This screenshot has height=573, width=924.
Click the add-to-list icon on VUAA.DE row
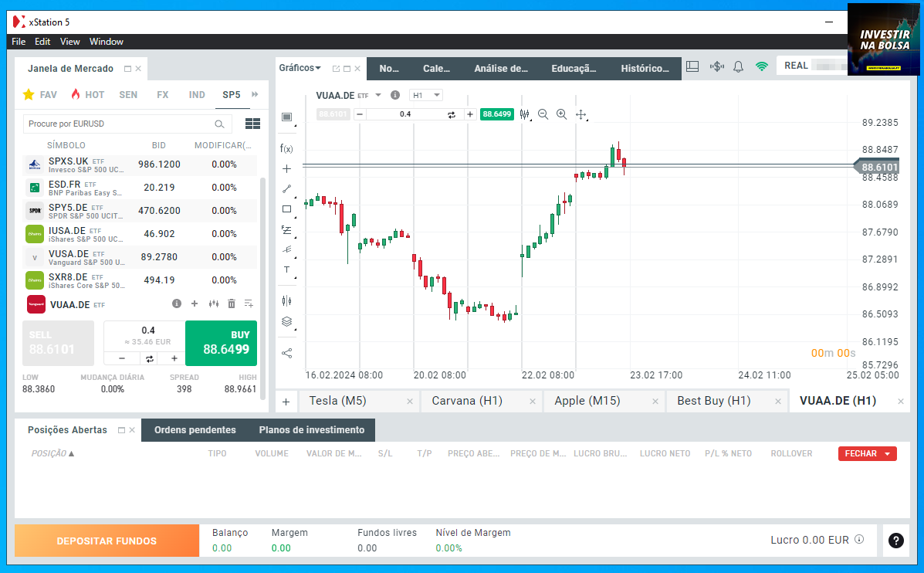[x=249, y=303]
